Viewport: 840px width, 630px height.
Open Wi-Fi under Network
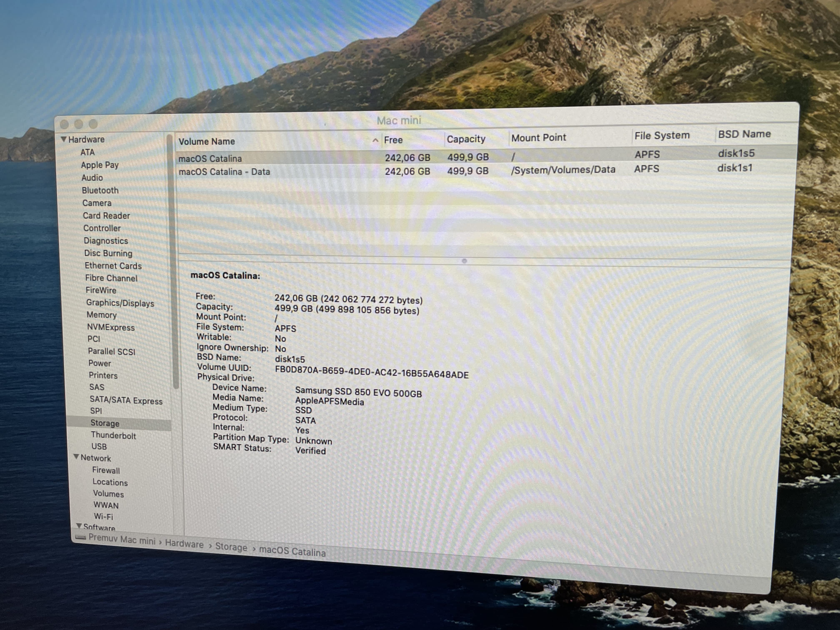pyautogui.click(x=103, y=516)
